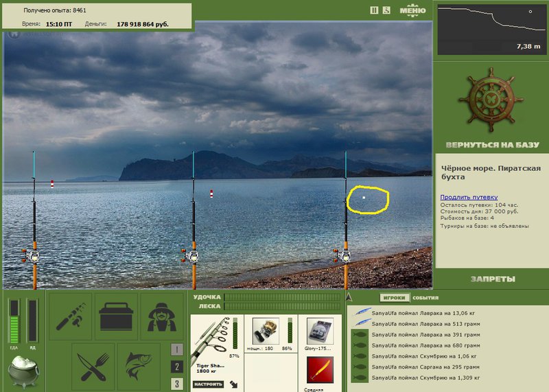
Task: Open the fishing rod tackle panel
Action: (71, 316)
